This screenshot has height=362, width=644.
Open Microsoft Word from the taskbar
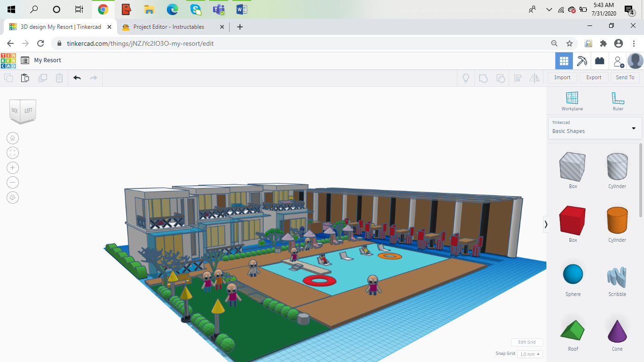pyautogui.click(x=241, y=9)
